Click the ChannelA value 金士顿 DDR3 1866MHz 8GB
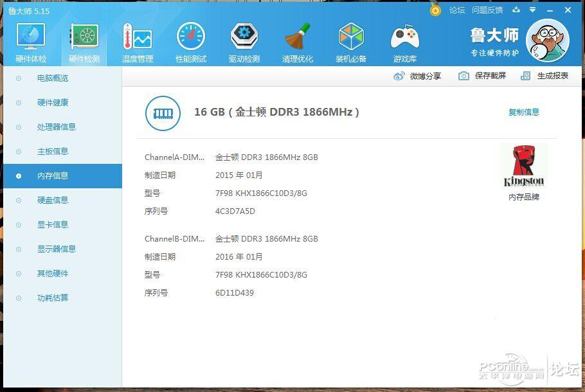The width and height of the screenshot is (585, 392). [266, 157]
